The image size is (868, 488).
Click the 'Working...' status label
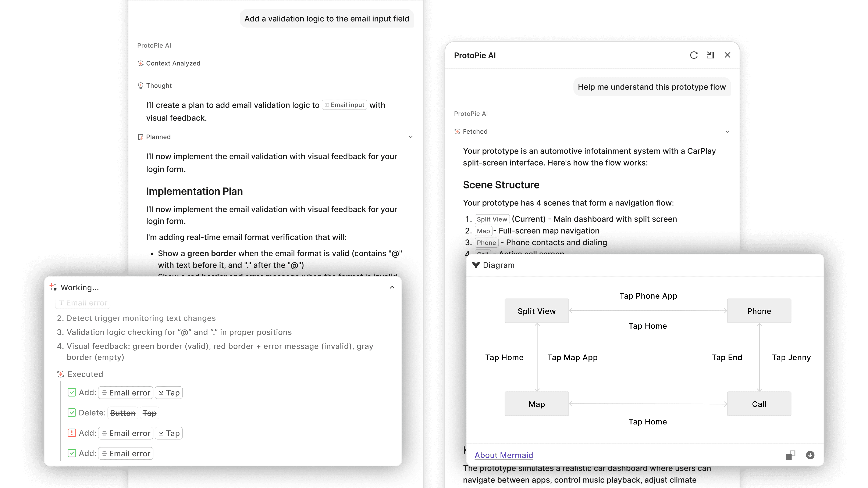(80, 287)
